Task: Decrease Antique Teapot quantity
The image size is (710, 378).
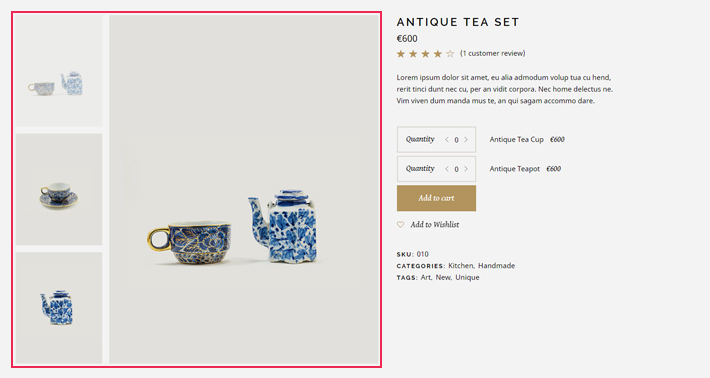Action: coord(446,169)
